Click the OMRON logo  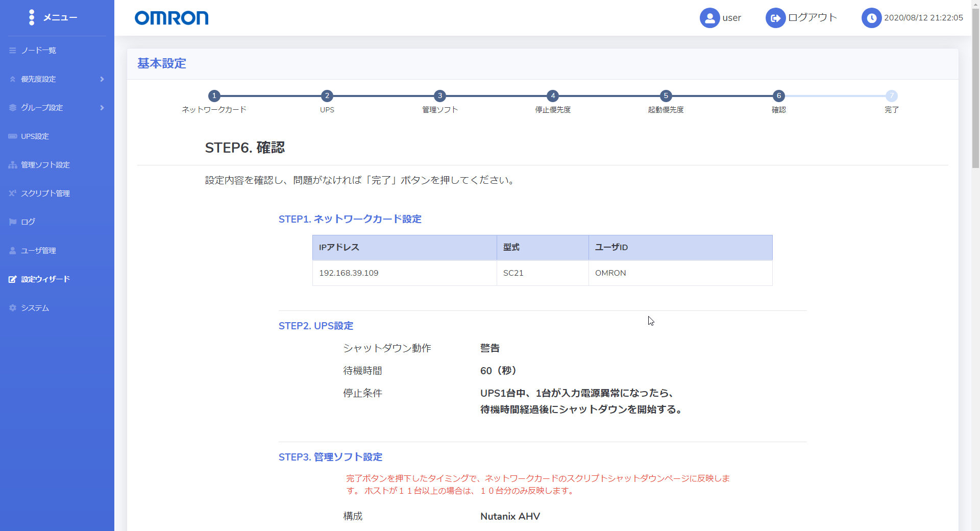(171, 18)
